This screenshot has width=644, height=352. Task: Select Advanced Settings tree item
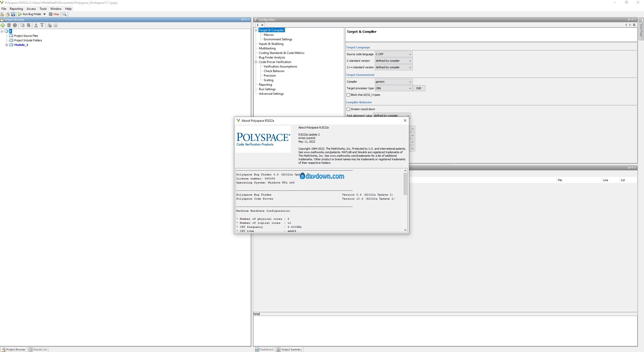pyautogui.click(x=271, y=94)
